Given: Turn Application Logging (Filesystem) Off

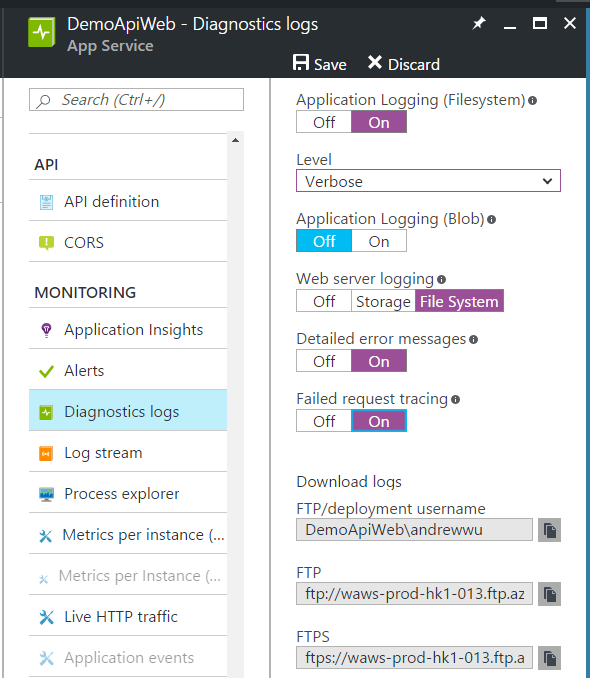Looking at the screenshot, I should [324, 122].
